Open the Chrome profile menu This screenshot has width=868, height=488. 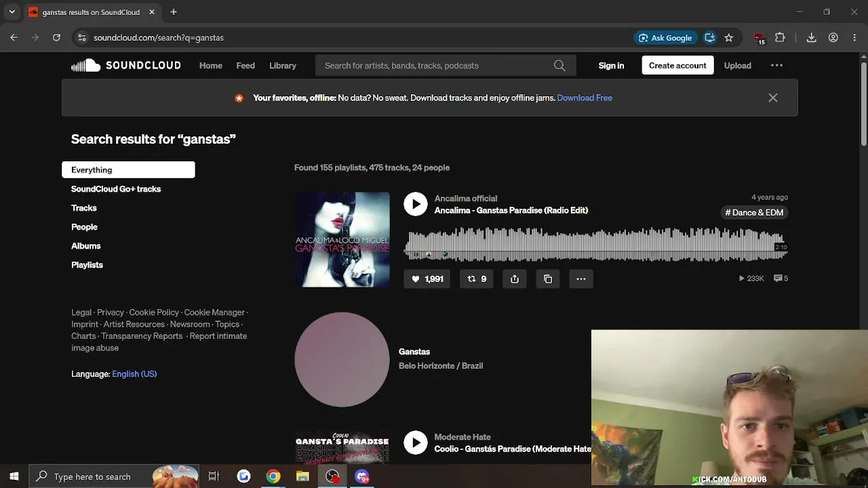(x=833, y=38)
